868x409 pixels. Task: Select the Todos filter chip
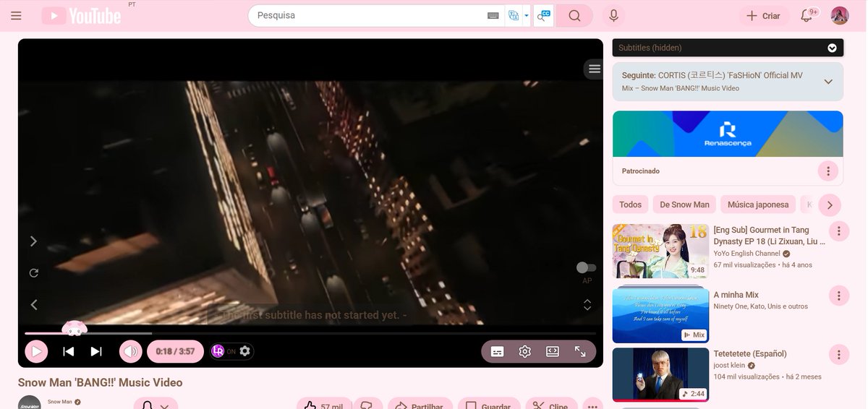630,204
